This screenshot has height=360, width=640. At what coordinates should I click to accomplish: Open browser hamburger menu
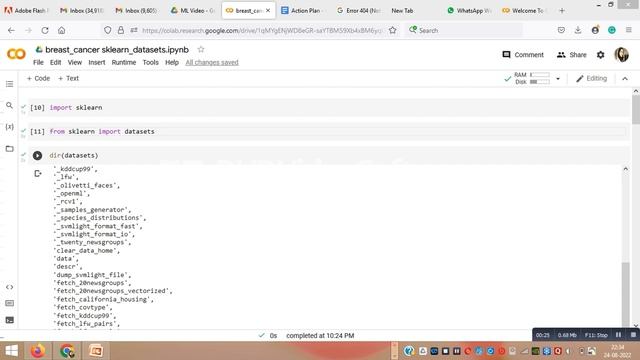(629, 30)
